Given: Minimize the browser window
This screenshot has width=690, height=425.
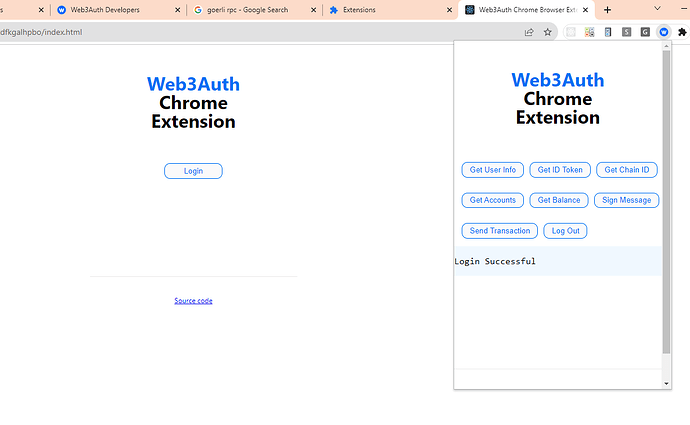Looking at the screenshot, I should tap(685, 8).
